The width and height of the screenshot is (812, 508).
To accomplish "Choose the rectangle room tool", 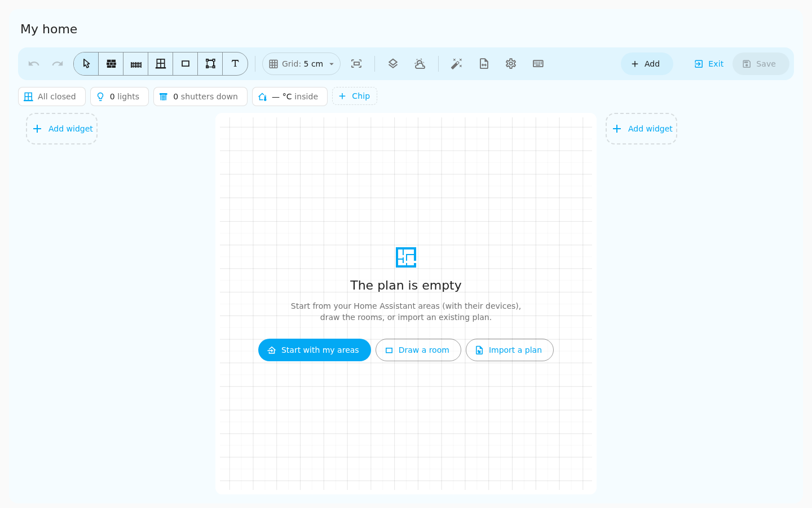I will [186, 64].
